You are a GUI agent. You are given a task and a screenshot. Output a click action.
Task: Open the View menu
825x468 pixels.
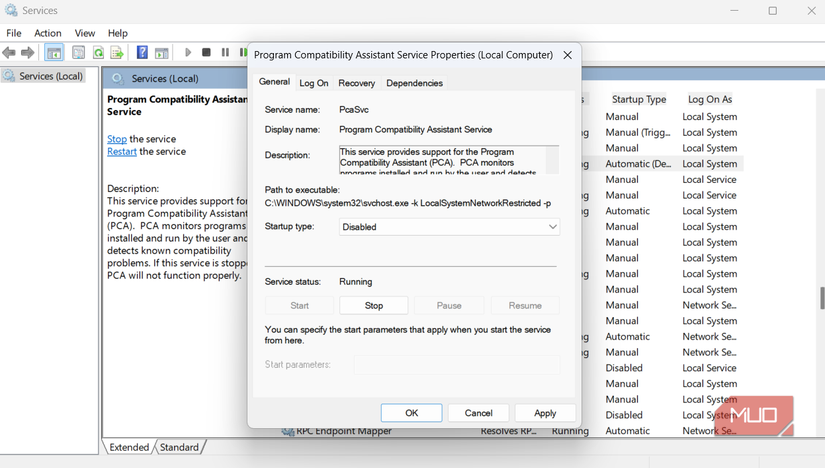[x=85, y=33]
